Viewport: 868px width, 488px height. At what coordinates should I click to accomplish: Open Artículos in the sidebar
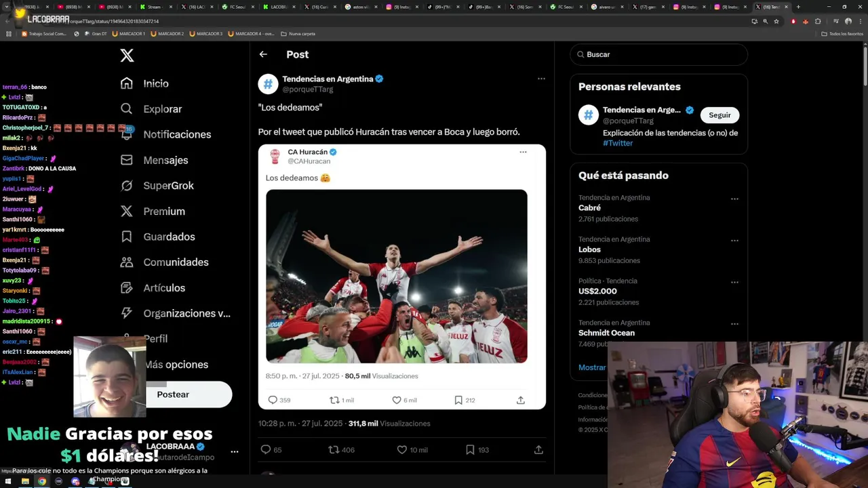[x=153, y=288]
